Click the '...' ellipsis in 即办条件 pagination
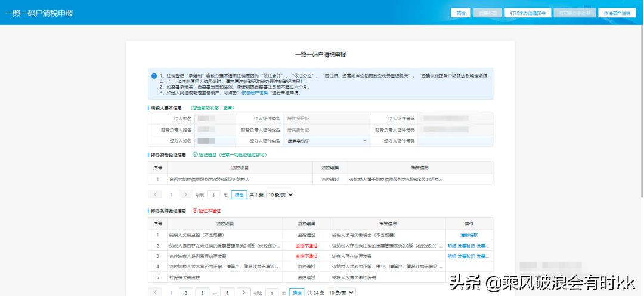The image size is (644, 300). (x=215, y=293)
